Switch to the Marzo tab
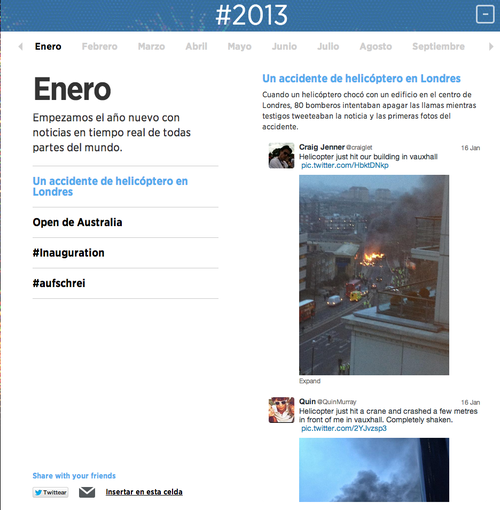This screenshot has height=510, width=500. point(151,46)
